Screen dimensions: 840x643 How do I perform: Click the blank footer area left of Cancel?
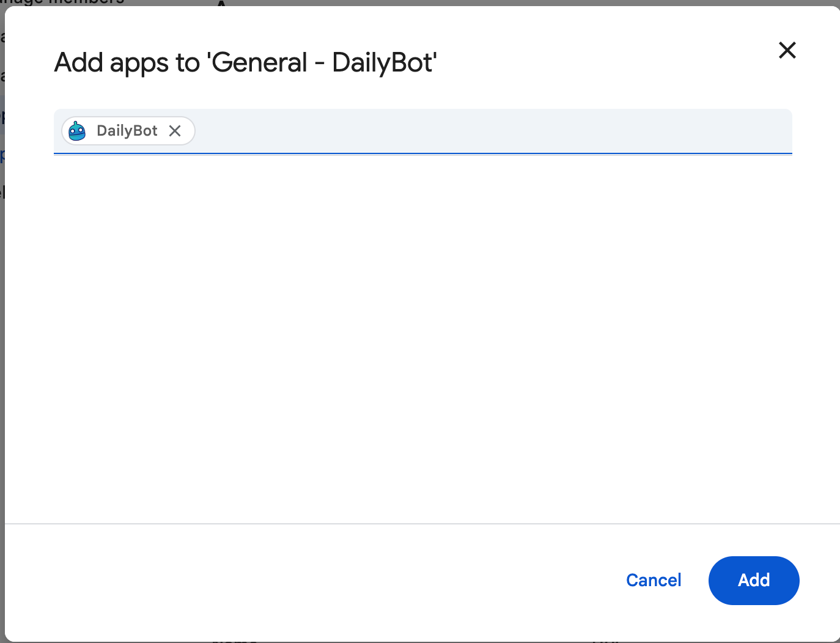coord(306,580)
